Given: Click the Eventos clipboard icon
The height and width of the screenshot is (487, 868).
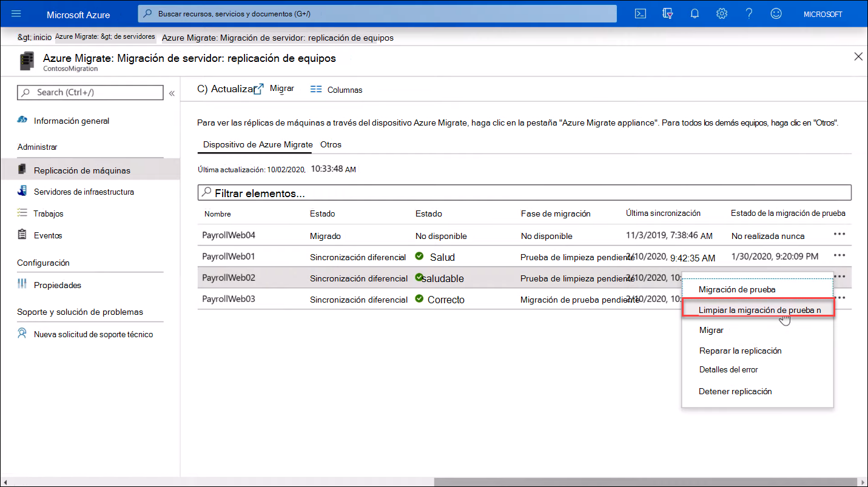Looking at the screenshot, I should click(22, 235).
